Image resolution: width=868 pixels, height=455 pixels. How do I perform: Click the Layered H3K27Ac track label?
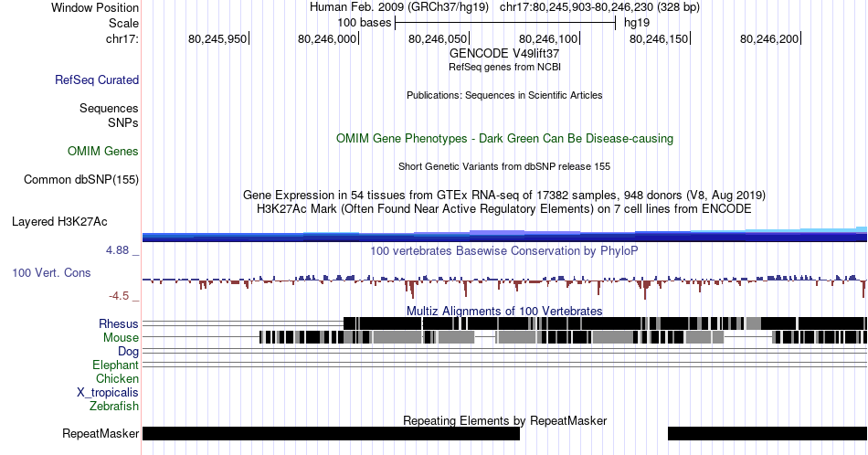(x=59, y=221)
